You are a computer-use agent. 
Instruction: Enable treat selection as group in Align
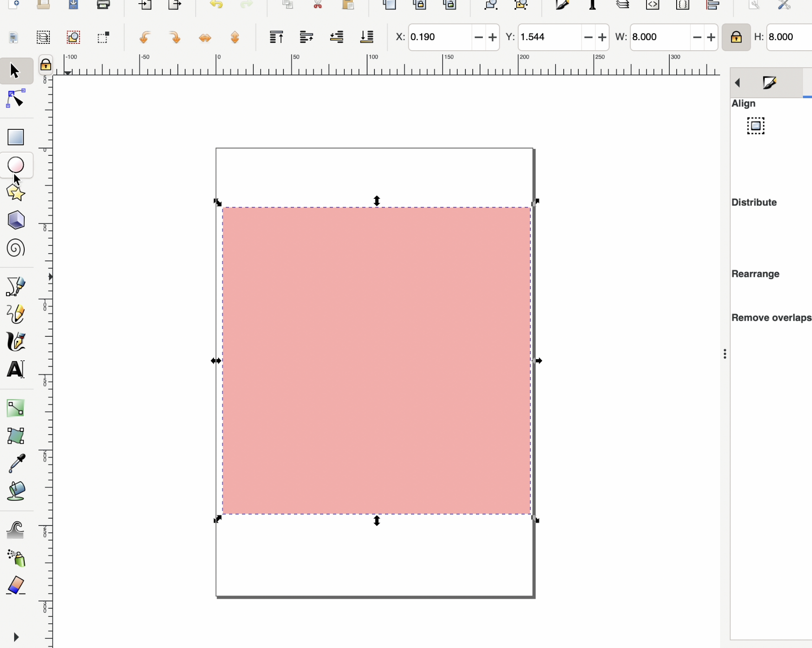[755, 126]
